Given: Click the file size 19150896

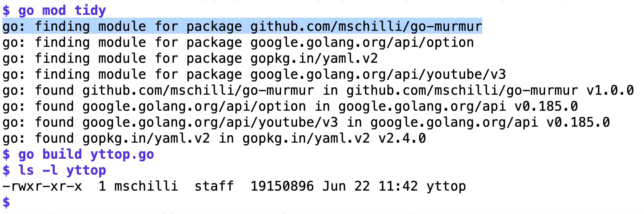Looking at the screenshot, I should pos(282,186).
